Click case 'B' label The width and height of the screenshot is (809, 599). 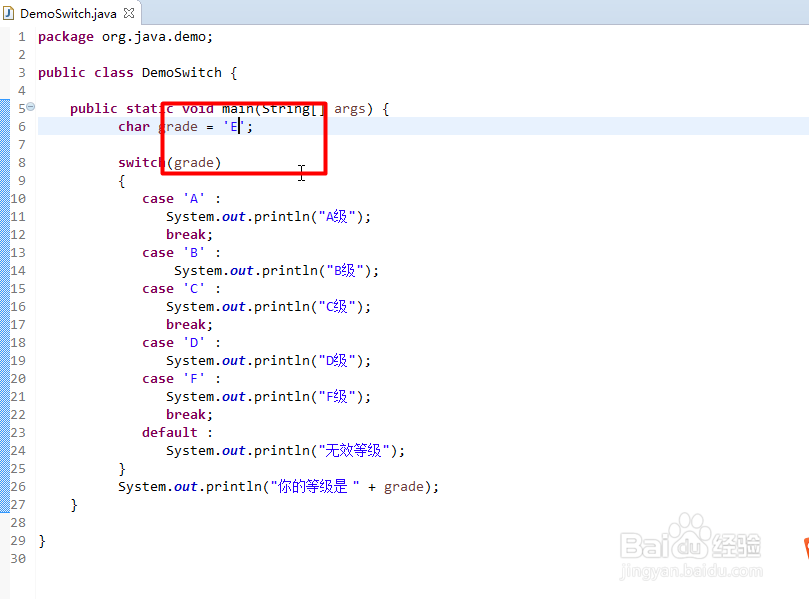click(181, 253)
